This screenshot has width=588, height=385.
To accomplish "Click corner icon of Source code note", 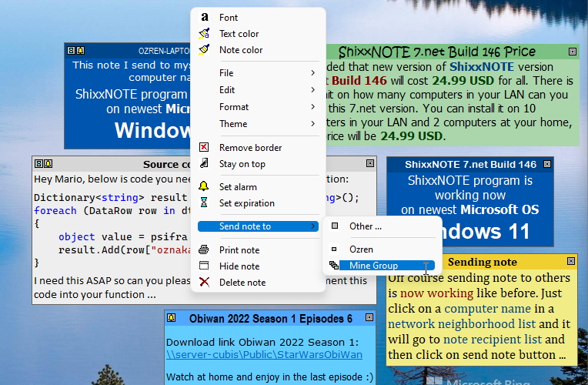I will pyautogui.click(x=370, y=163).
